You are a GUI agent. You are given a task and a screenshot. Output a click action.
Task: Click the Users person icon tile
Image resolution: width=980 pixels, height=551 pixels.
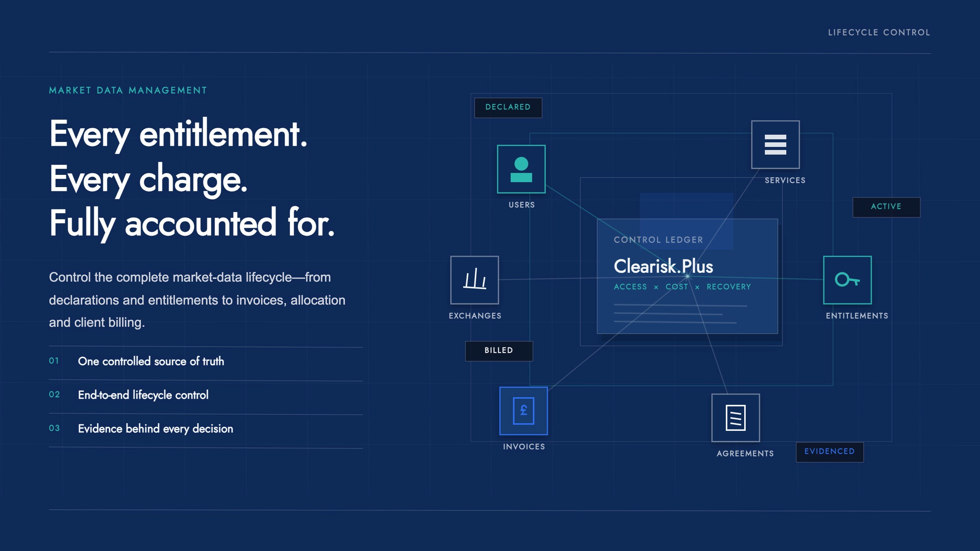point(521,169)
